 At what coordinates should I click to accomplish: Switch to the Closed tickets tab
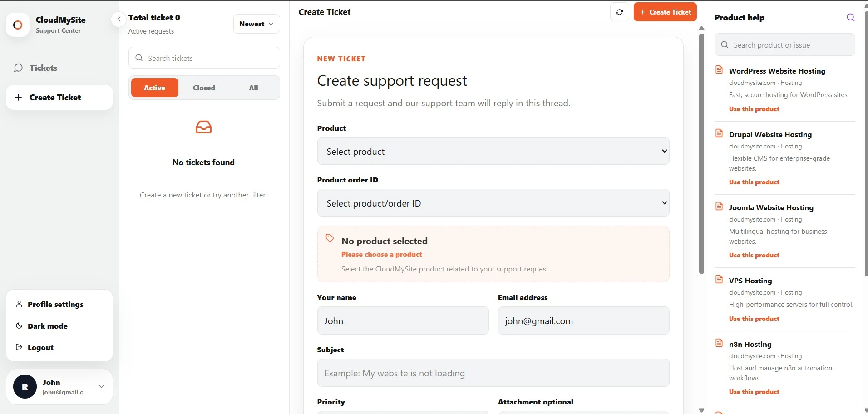pos(204,88)
